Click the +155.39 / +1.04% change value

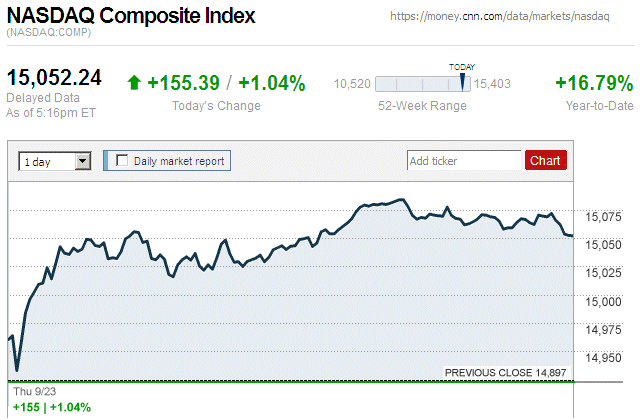click(226, 83)
